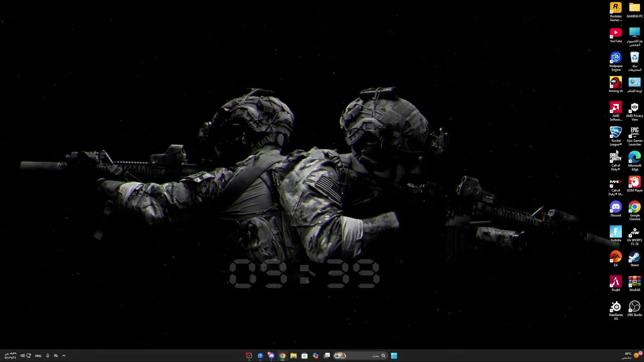
Task: Select the AMD Software desktop shortcut
Action: click(x=616, y=112)
